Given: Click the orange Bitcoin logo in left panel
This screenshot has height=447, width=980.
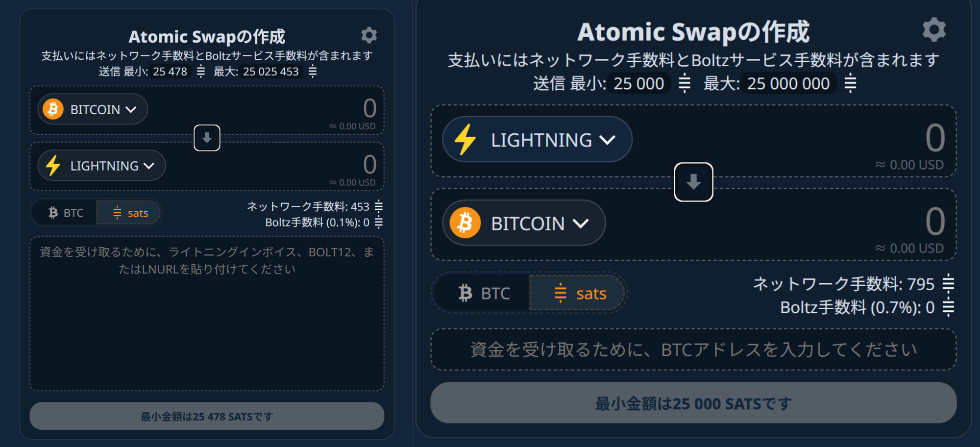Looking at the screenshot, I should point(53,109).
